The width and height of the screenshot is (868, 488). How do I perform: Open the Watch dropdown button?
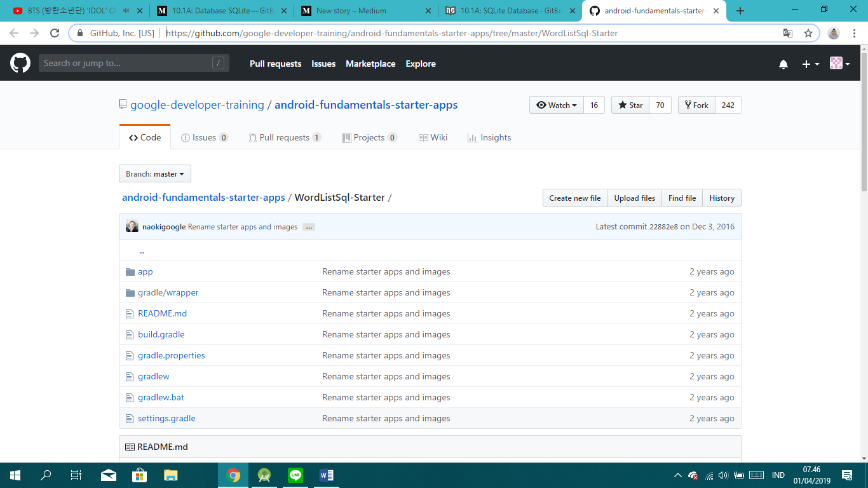[x=557, y=105]
